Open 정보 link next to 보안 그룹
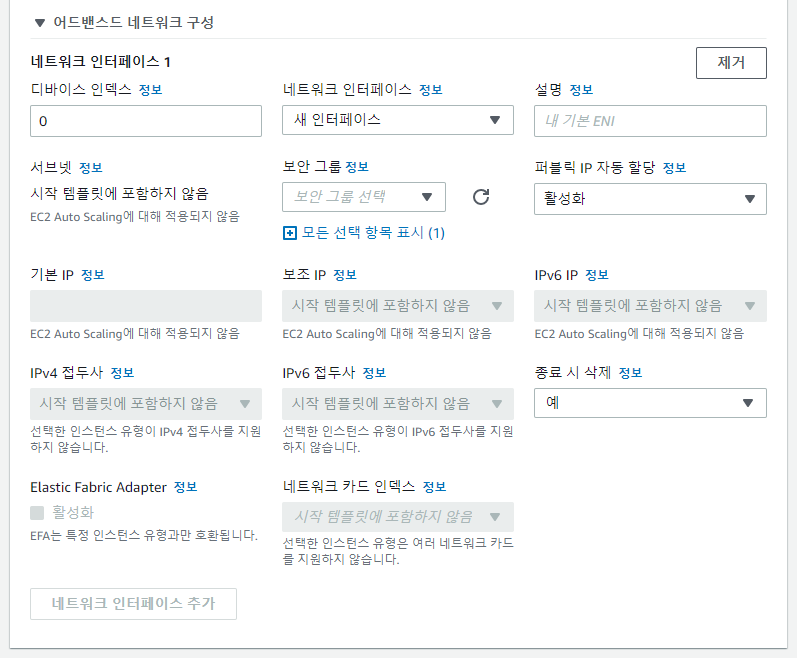This screenshot has width=797, height=658. click(x=357, y=167)
